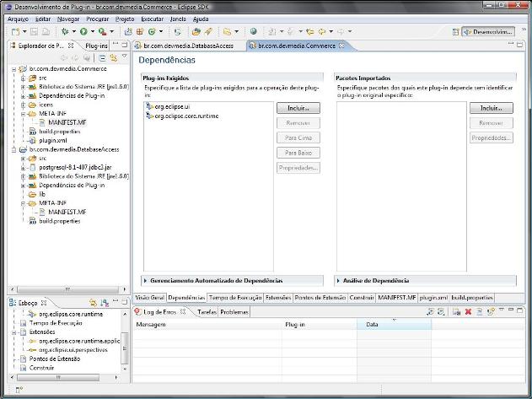The image size is (532, 399).
Task: Open the Navegar menu
Action: coord(68,19)
